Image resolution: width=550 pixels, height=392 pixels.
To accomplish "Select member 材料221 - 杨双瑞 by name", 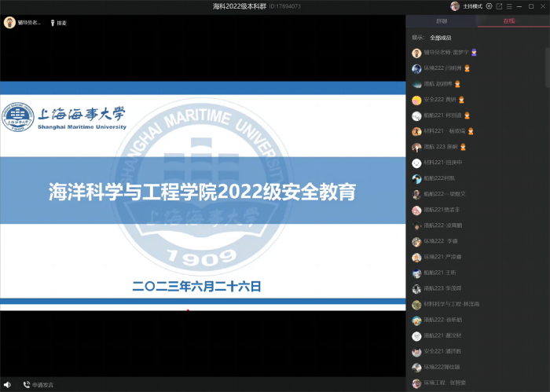I will coord(445,131).
